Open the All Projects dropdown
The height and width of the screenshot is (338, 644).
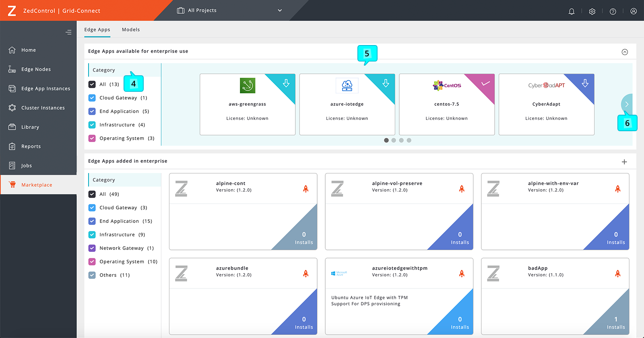tap(229, 10)
